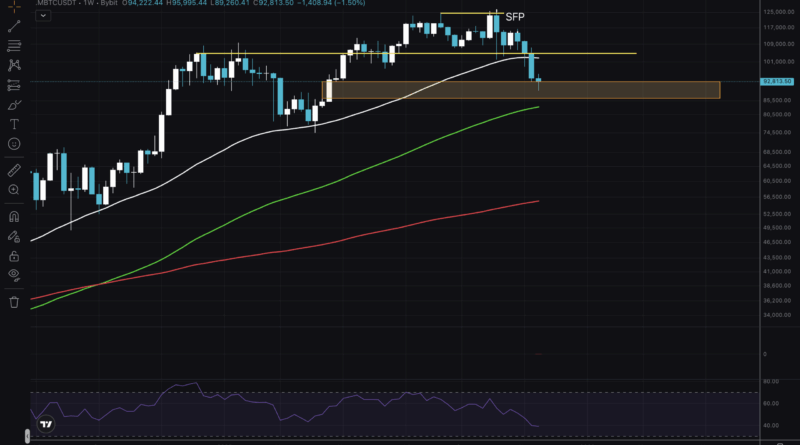Screen dimensions: 800x445
Task: Click the TradingView logo
Action: [x=45, y=424]
